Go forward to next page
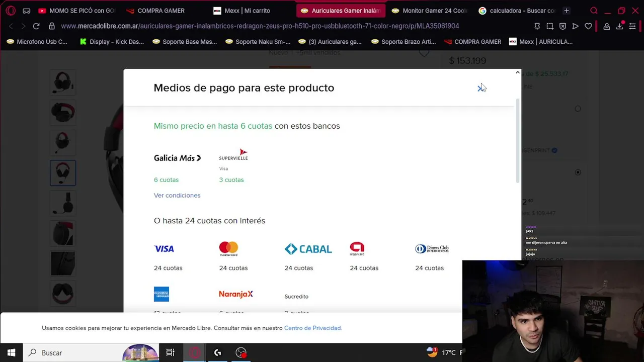The image size is (644, 362). [23, 26]
